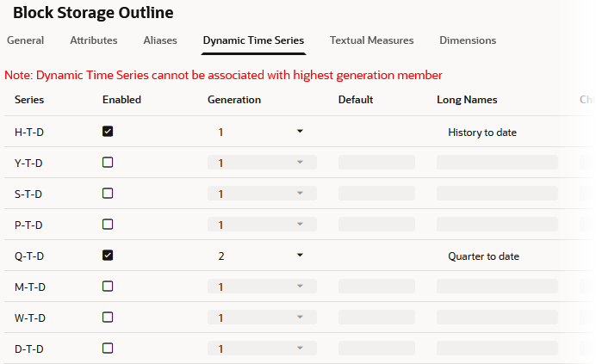Screen dimensions: 596x364
Task: Open the General tab
Action: pos(26,40)
